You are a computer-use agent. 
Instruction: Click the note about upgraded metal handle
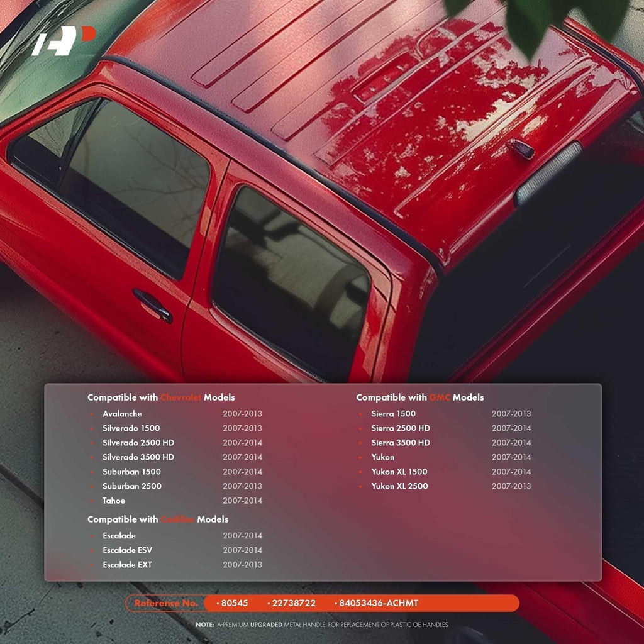pyautogui.click(x=321, y=625)
